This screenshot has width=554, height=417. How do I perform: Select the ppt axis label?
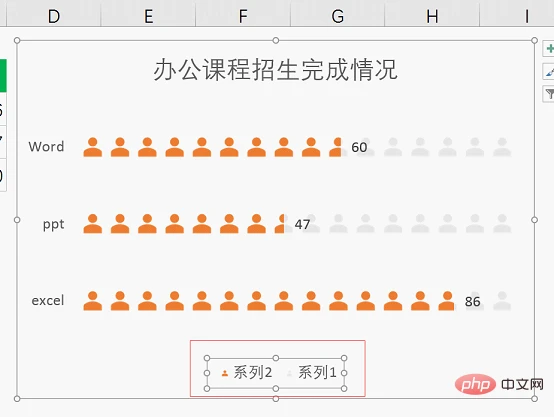[x=53, y=224]
